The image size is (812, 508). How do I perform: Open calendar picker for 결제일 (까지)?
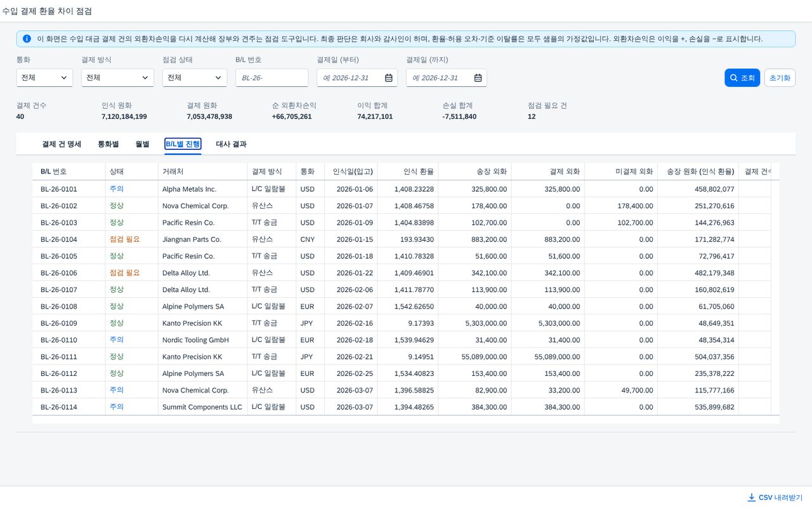(x=478, y=78)
